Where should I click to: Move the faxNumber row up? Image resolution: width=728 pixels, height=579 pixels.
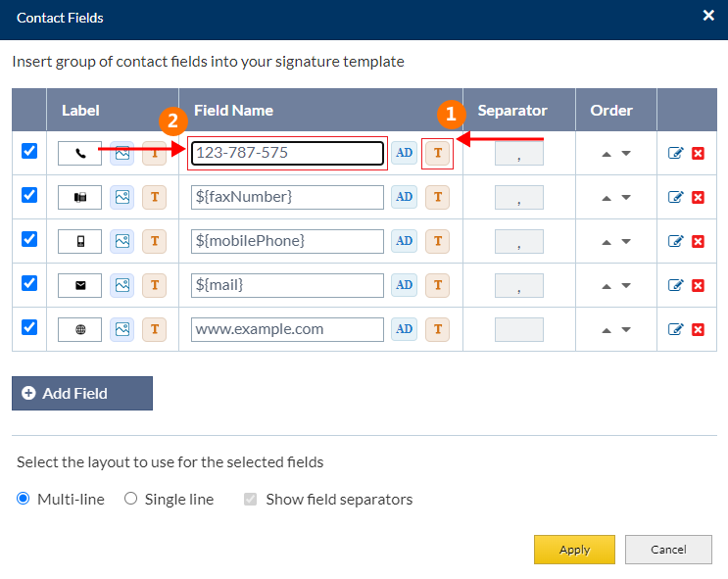(607, 198)
